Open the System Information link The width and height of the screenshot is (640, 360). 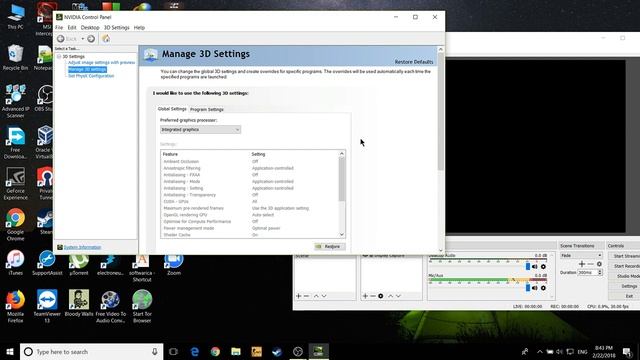click(82, 247)
